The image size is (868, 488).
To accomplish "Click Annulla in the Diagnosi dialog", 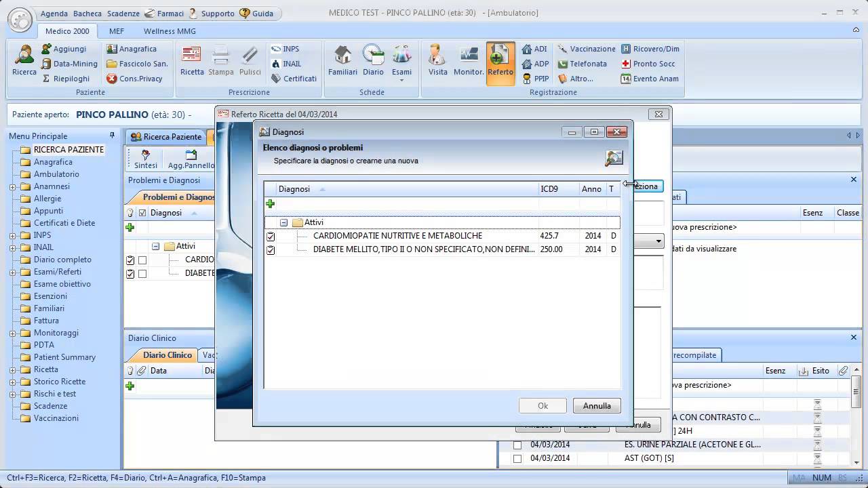I will pos(597,406).
